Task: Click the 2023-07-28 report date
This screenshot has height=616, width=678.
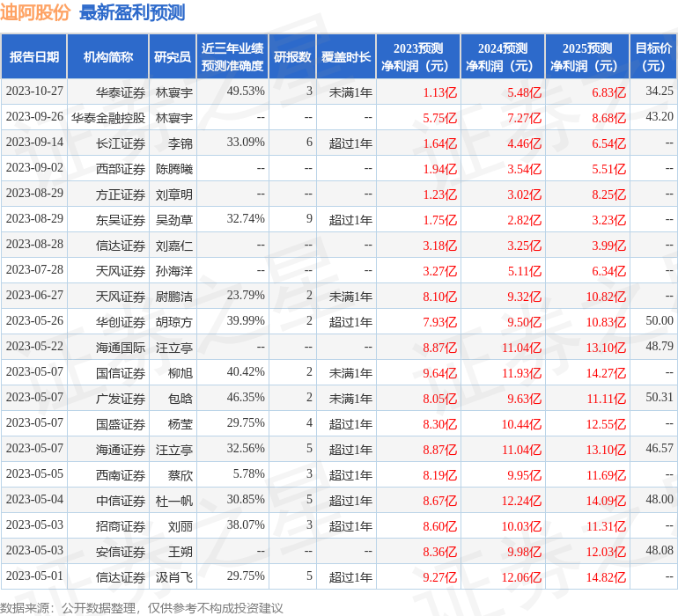Action: click(34, 270)
